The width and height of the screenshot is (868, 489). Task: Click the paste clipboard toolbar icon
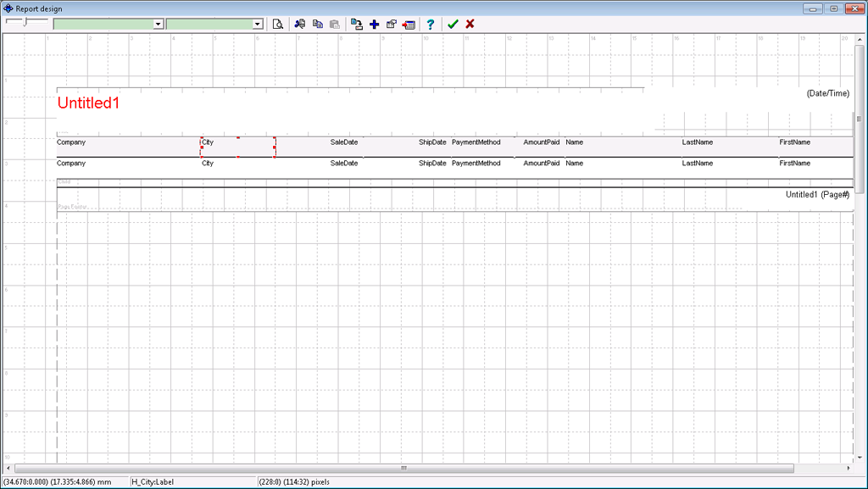coord(335,24)
